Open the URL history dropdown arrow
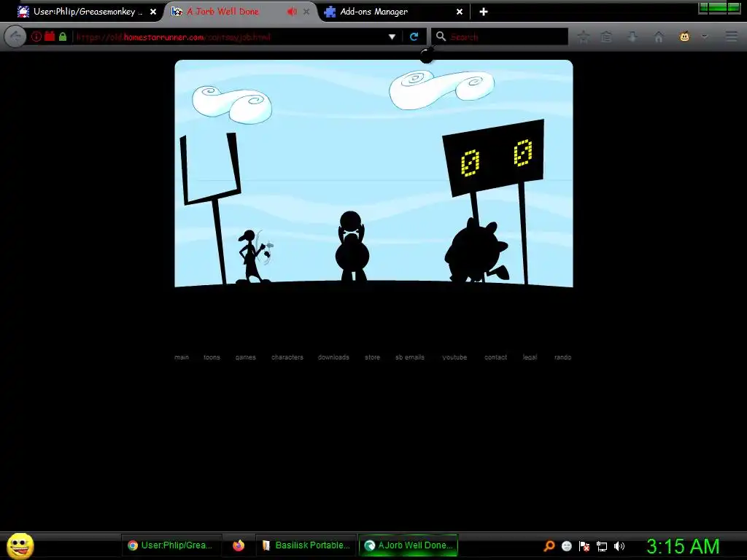Image resolution: width=747 pixels, height=560 pixels. pos(392,36)
